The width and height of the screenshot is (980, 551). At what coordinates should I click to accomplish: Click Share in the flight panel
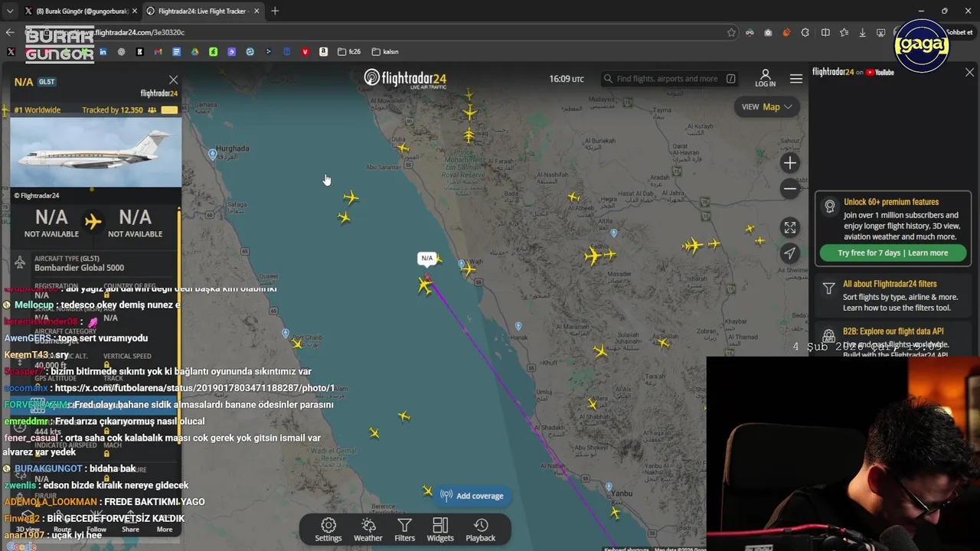(x=130, y=523)
